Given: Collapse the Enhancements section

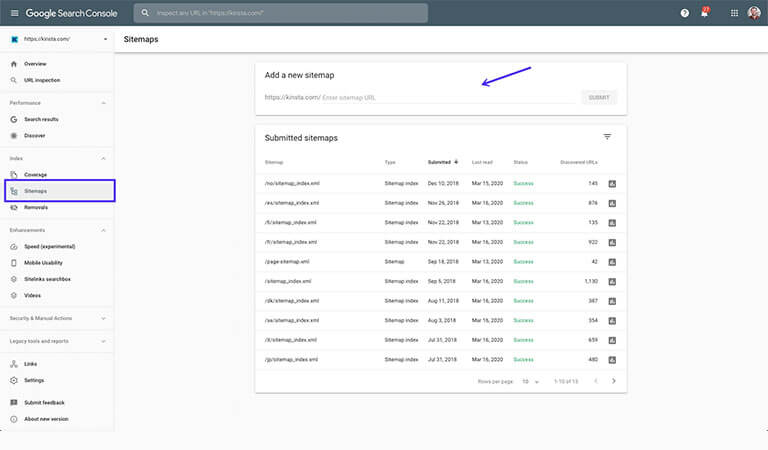Looking at the screenshot, I should click(x=103, y=230).
